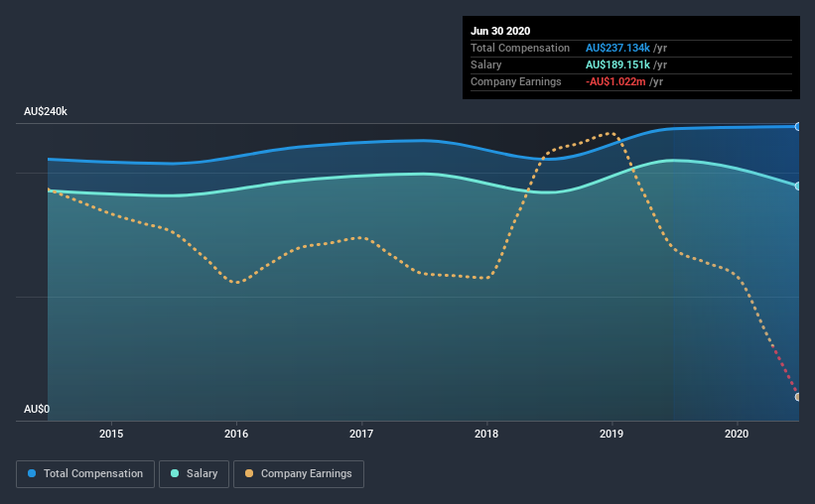Click the Total Compensation label in tooltip
This screenshot has height=504, width=815.
click(520, 48)
